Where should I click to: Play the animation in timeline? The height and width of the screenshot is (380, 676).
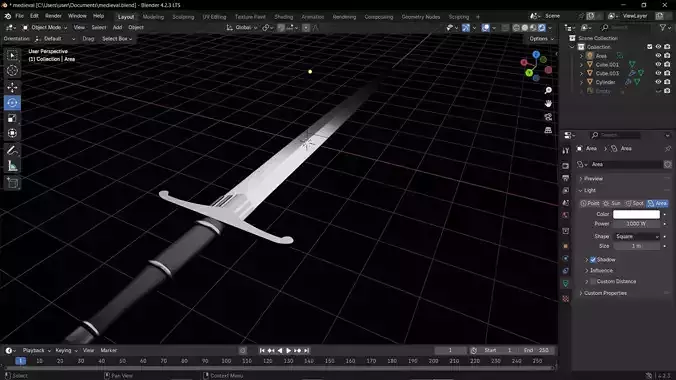coord(288,351)
